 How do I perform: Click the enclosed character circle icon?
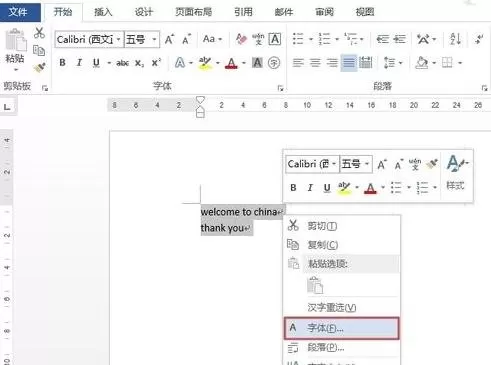pos(274,63)
